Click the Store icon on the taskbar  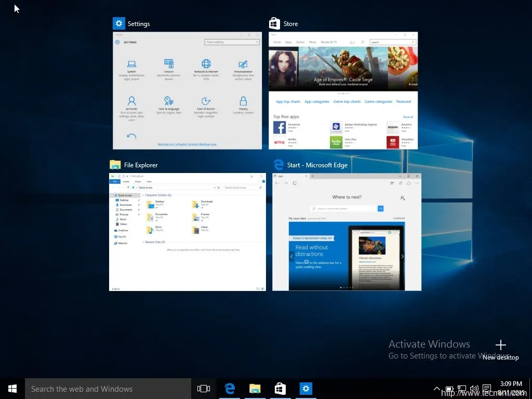[280, 389]
